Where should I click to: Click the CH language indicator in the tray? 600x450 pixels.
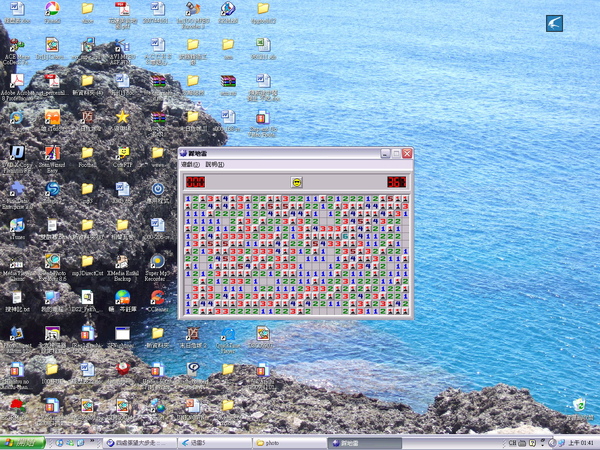512,443
